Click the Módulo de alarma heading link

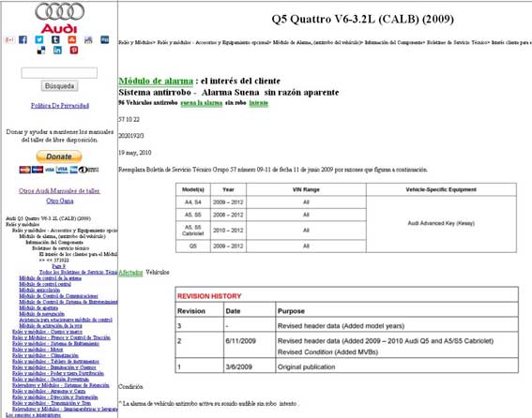pyautogui.click(x=156, y=81)
